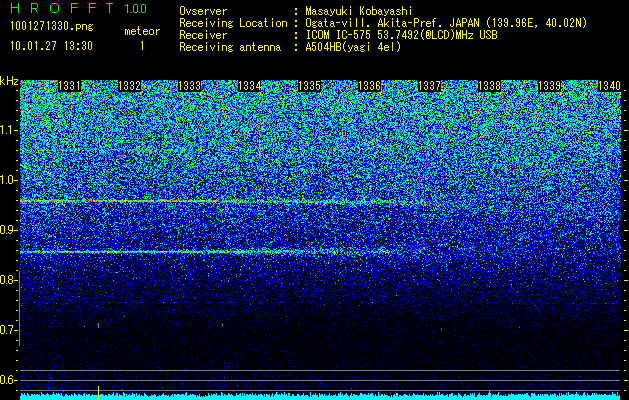Click the 'Ovserver' field label
Image resolution: width=629 pixels, height=400 pixels.
[x=203, y=11]
